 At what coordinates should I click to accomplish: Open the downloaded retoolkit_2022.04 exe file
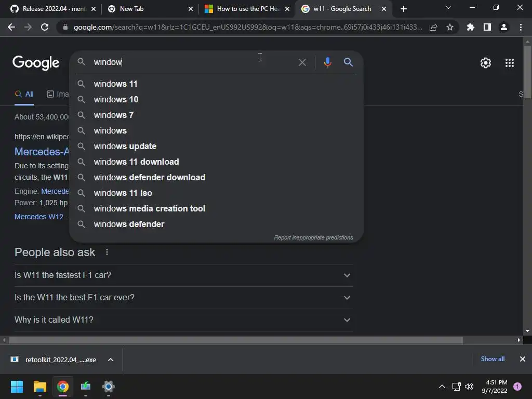click(54, 360)
